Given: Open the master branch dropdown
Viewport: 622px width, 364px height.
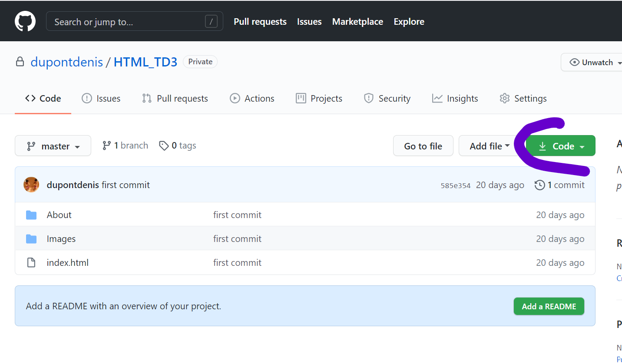Looking at the screenshot, I should tap(53, 146).
